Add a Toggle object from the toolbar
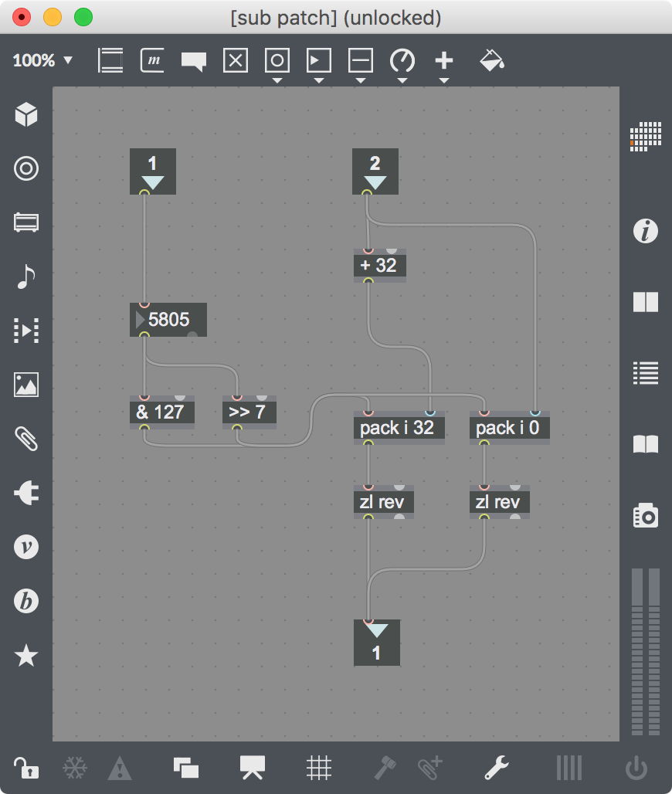The width and height of the screenshot is (672, 794). pos(236,60)
